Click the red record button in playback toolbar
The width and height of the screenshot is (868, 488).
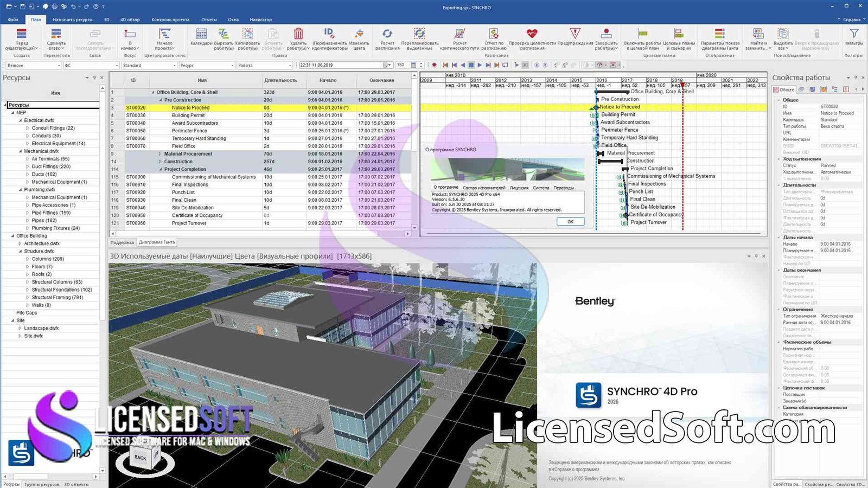[434, 65]
